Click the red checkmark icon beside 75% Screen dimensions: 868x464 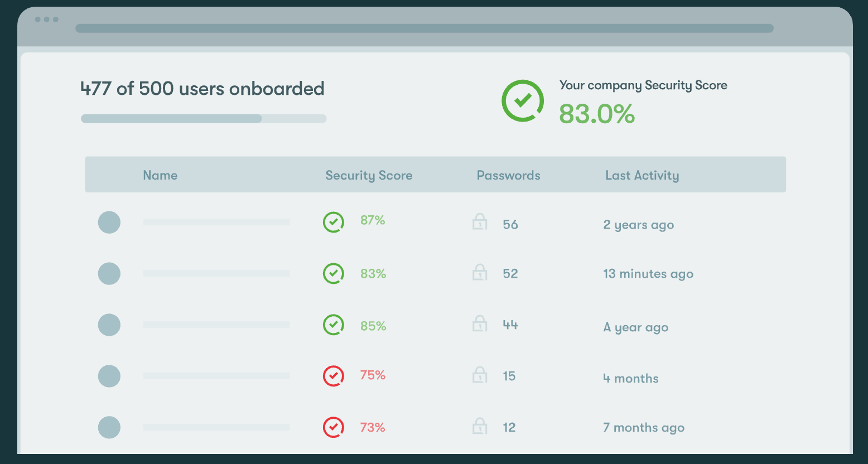click(333, 376)
